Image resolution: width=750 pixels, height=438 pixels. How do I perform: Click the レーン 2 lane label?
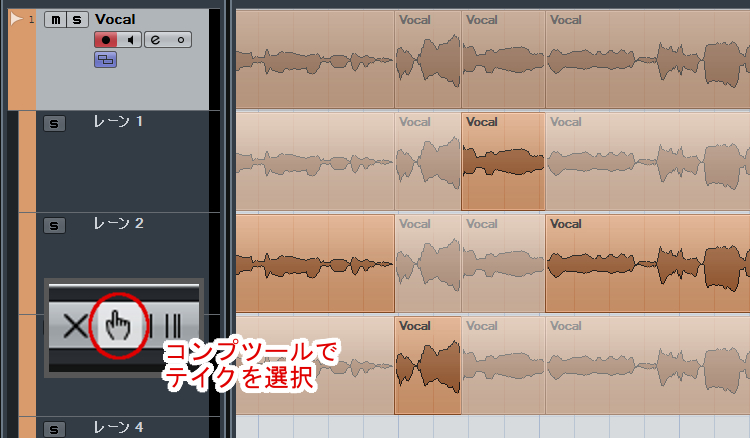click(x=118, y=223)
